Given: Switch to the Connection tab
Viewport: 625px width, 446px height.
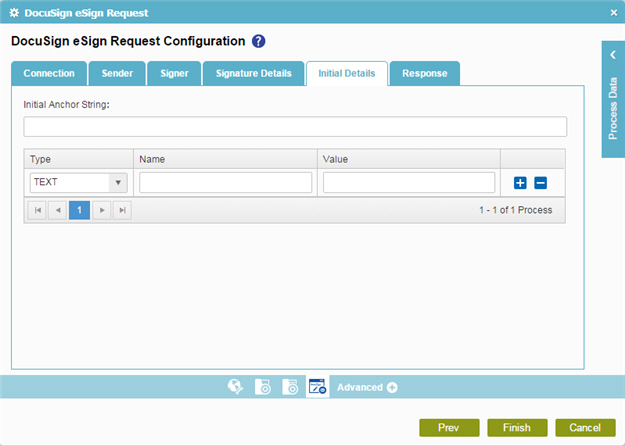Looking at the screenshot, I should [x=49, y=73].
